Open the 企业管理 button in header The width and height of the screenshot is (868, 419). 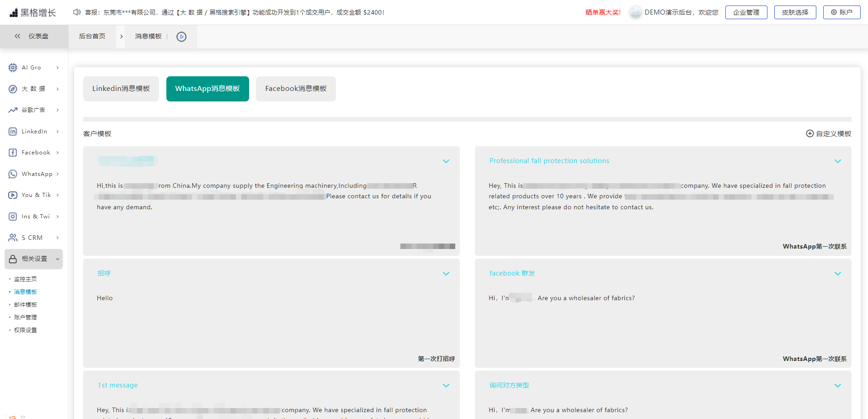746,12
